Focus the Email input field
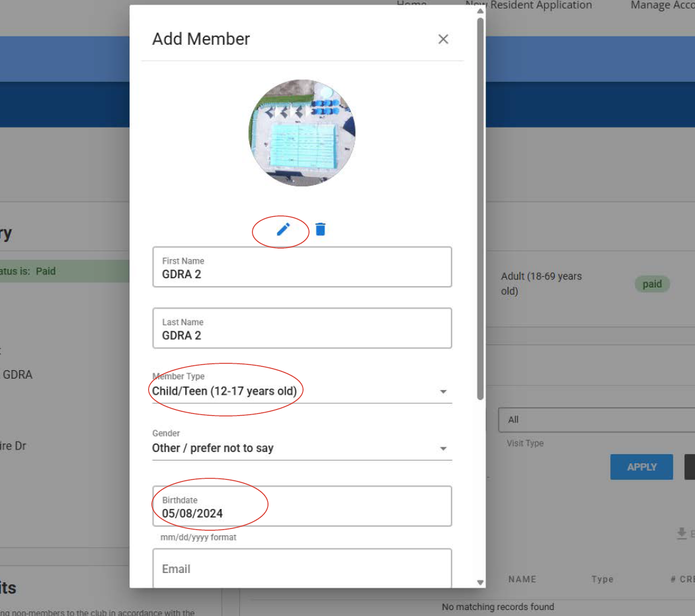 tap(302, 569)
